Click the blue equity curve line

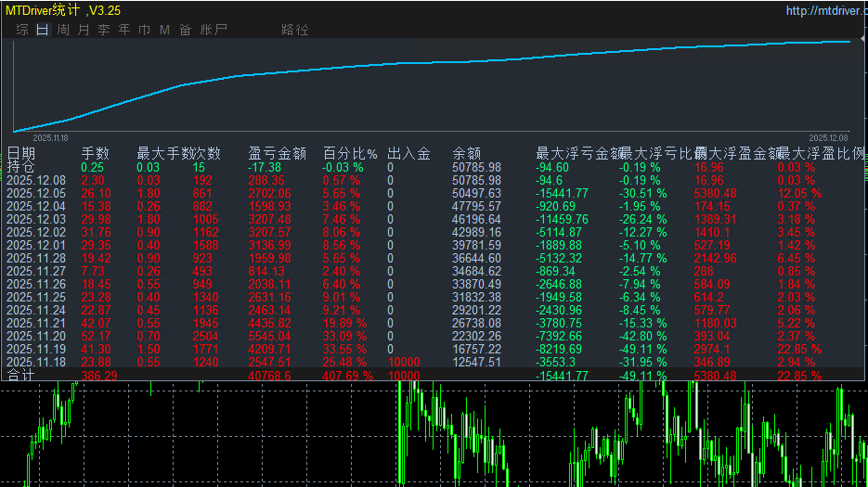(x=432, y=62)
